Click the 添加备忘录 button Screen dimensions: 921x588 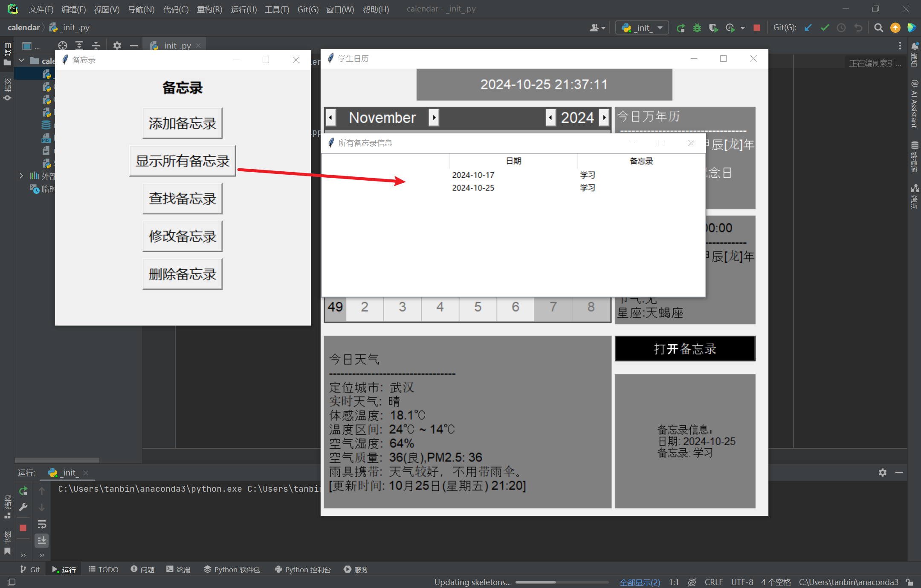[x=182, y=124]
